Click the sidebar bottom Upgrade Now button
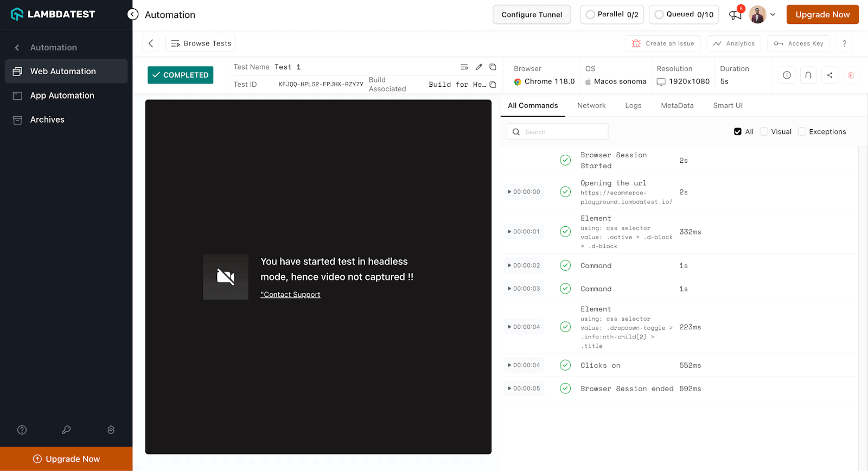This screenshot has height=471, width=868. [66, 459]
